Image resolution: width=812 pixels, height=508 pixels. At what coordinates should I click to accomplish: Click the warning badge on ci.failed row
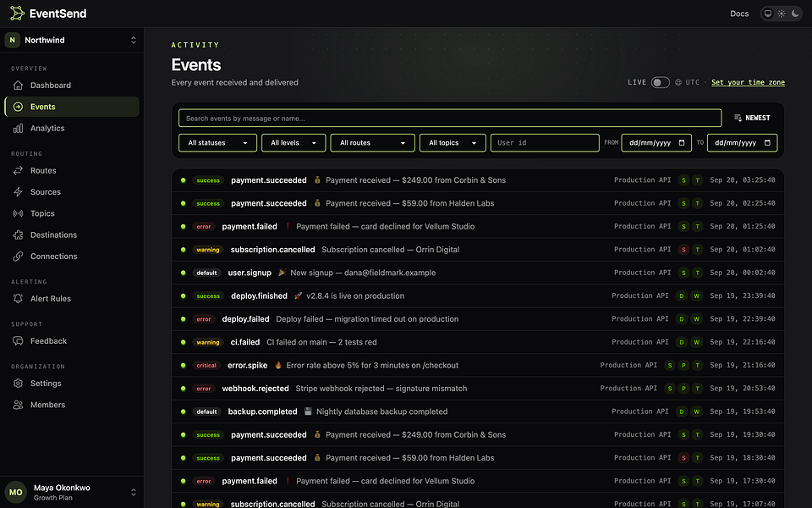(208, 342)
